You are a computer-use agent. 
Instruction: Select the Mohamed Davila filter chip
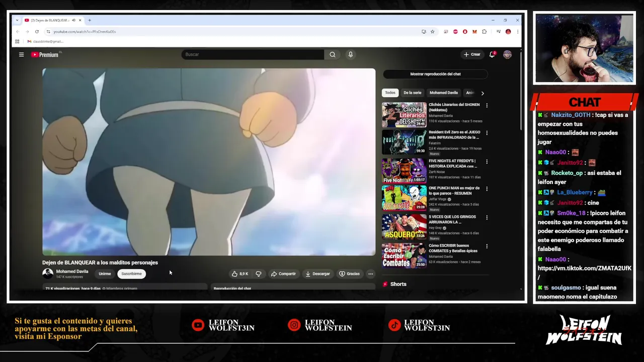[444, 93]
